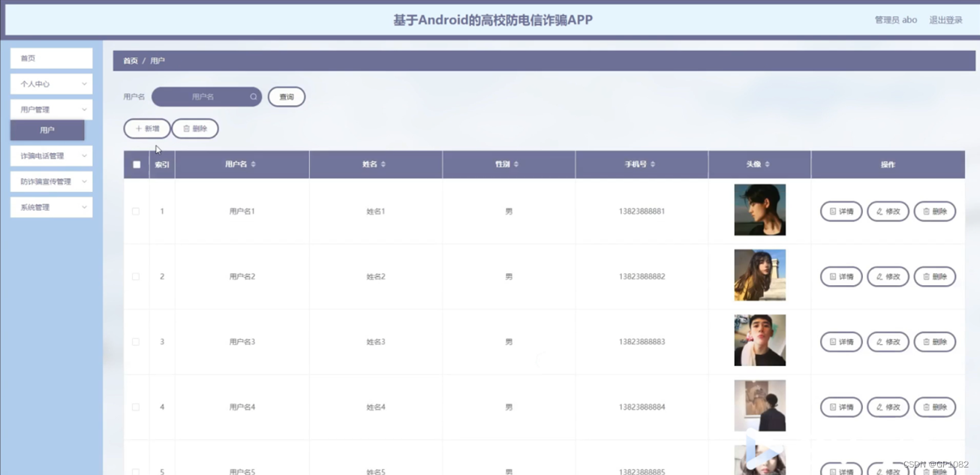Click the plus icon on 新增 button
The width and height of the screenshot is (980, 475).
(138, 129)
